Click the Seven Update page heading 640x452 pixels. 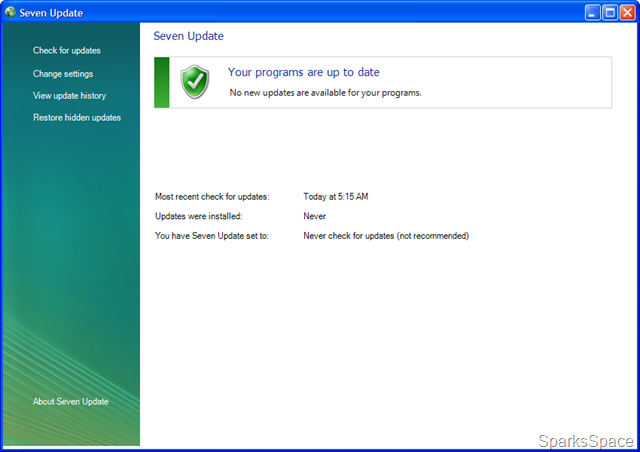pyautogui.click(x=188, y=36)
